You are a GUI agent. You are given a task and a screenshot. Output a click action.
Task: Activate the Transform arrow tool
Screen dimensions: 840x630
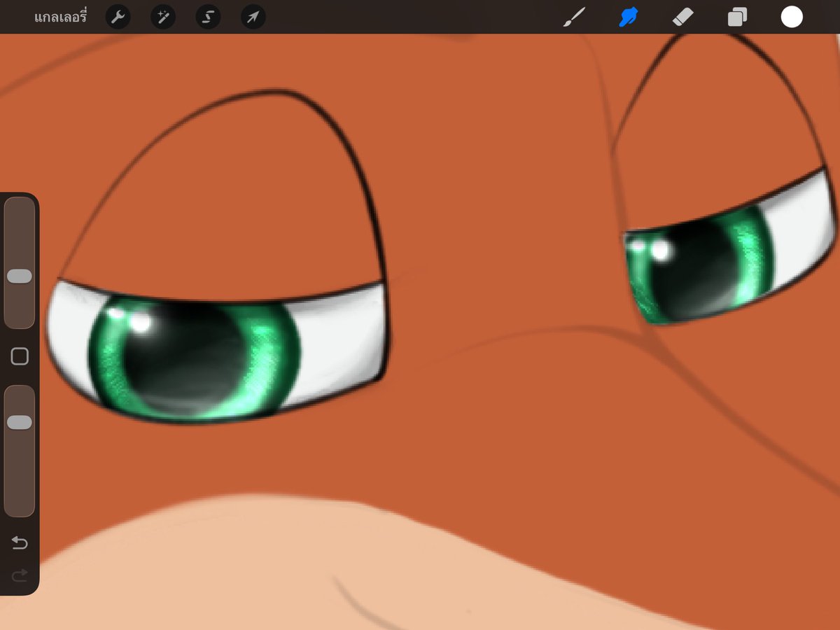253,17
